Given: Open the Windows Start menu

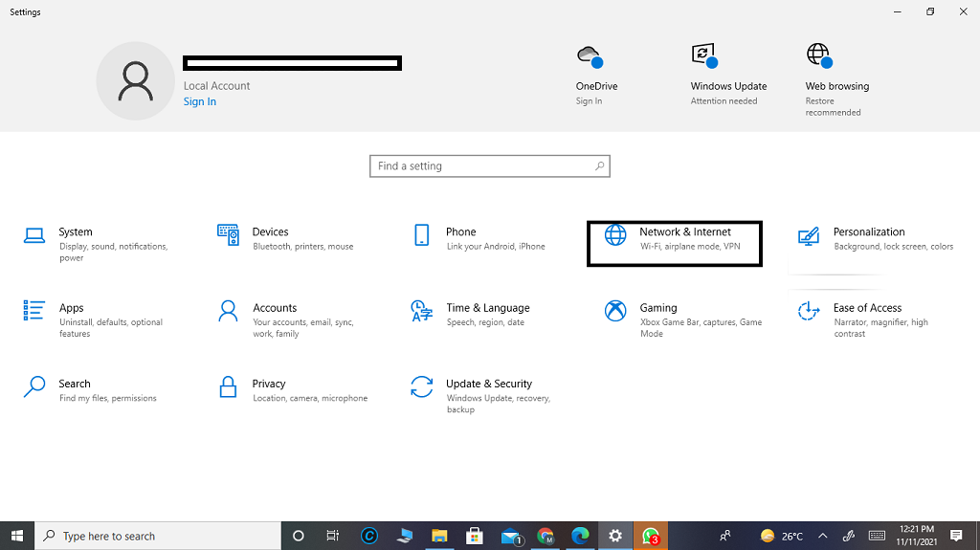Looking at the screenshot, I should (x=17, y=537).
